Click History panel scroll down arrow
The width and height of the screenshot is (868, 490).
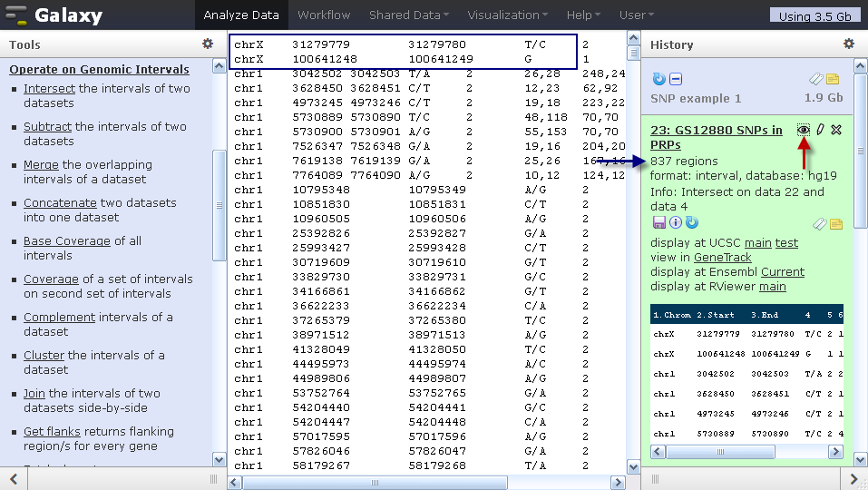[x=860, y=459]
